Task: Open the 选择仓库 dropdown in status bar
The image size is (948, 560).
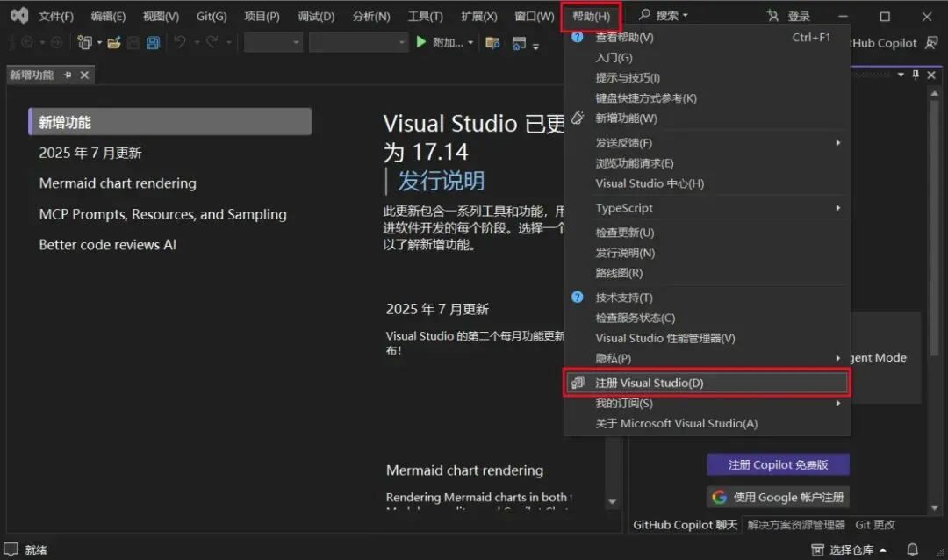Action: [883, 549]
